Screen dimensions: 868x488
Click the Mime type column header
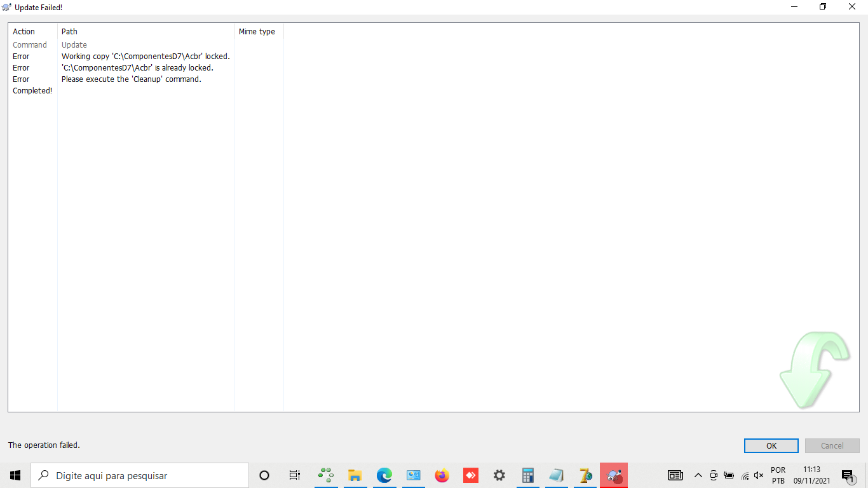[259, 31]
